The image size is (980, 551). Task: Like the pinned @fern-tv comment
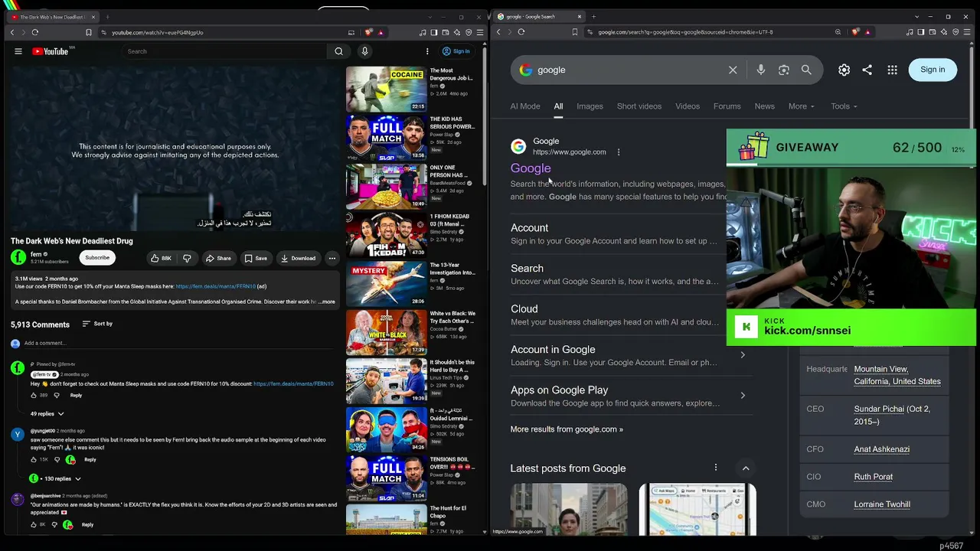tap(34, 396)
